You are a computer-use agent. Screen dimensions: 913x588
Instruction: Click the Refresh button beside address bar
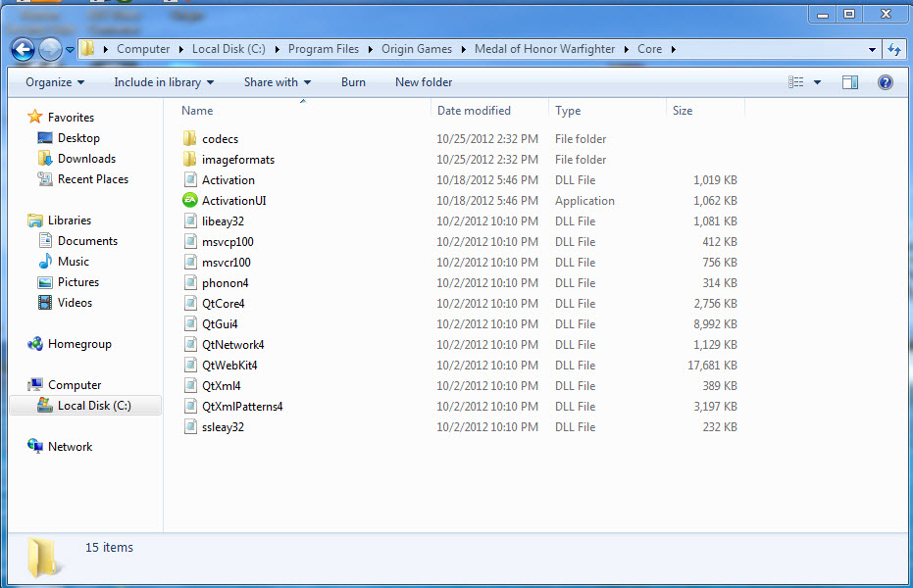pos(894,49)
